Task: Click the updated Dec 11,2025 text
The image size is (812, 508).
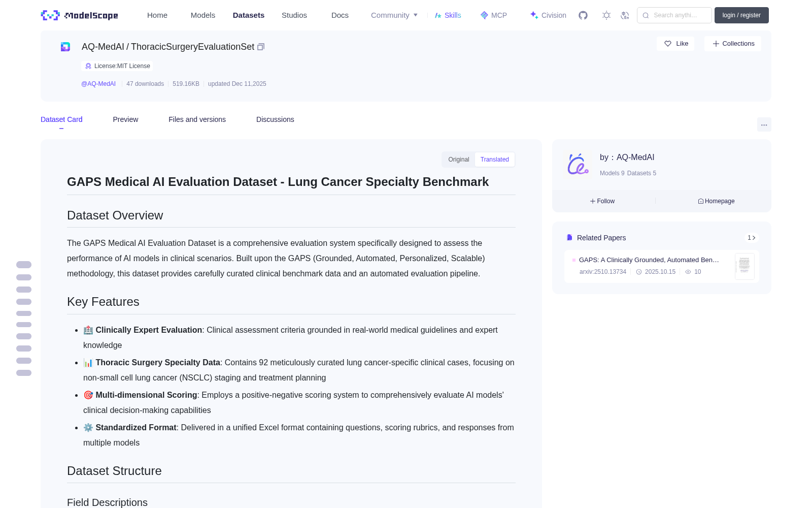Action: click(237, 84)
